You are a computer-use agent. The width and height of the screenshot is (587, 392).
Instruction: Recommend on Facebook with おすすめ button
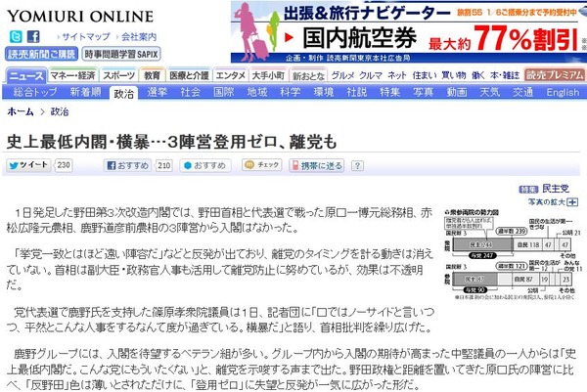coord(127,165)
